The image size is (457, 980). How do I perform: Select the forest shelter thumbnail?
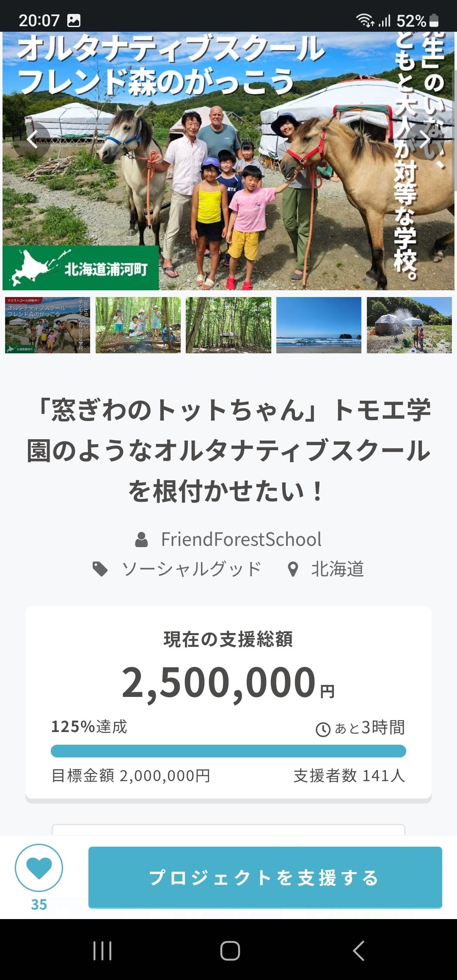pos(228,325)
